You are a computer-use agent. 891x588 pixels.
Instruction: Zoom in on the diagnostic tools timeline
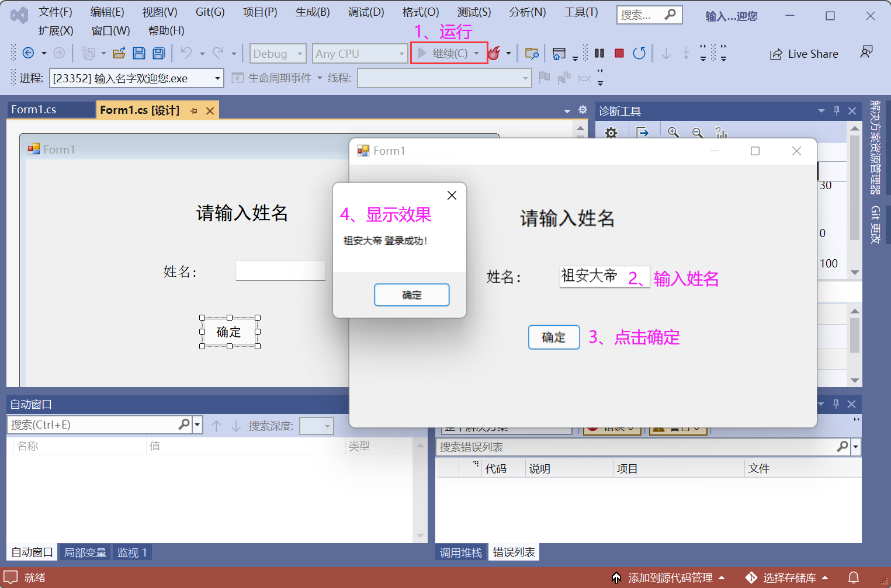tap(674, 133)
